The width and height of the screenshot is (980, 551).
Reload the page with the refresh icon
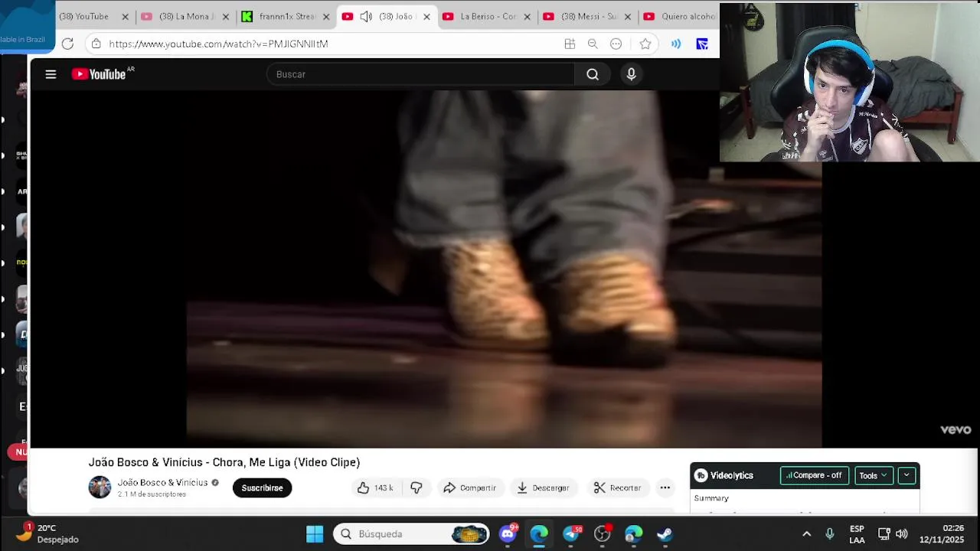click(x=67, y=44)
